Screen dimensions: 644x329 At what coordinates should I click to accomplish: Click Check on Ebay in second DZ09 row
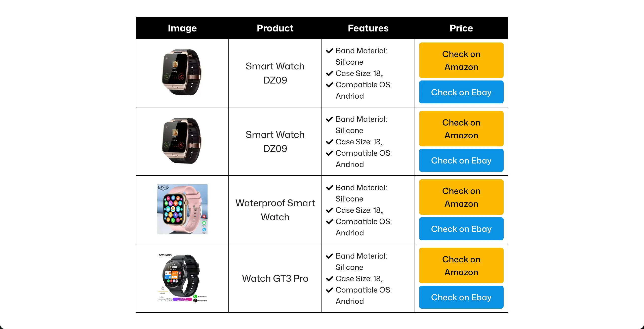pos(461,160)
